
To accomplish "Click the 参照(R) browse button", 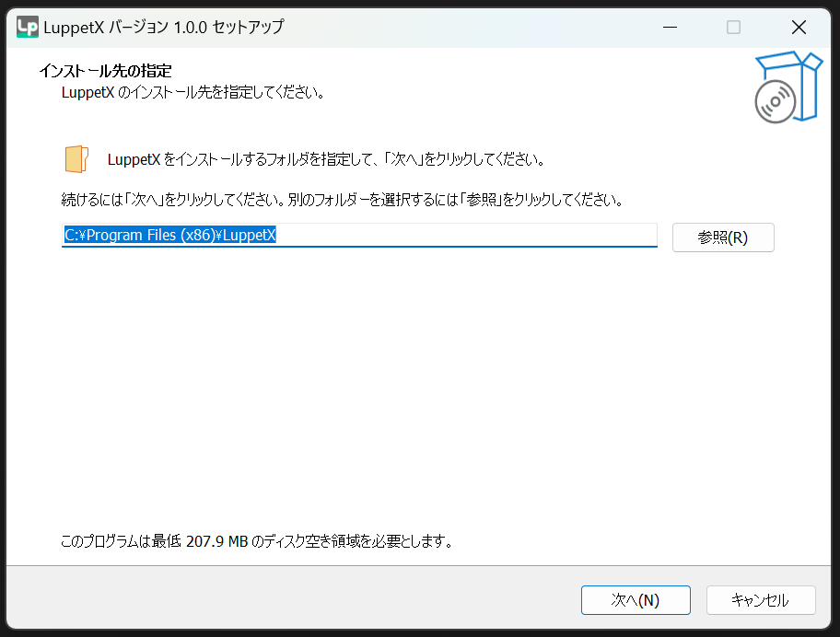I will coord(723,237).
